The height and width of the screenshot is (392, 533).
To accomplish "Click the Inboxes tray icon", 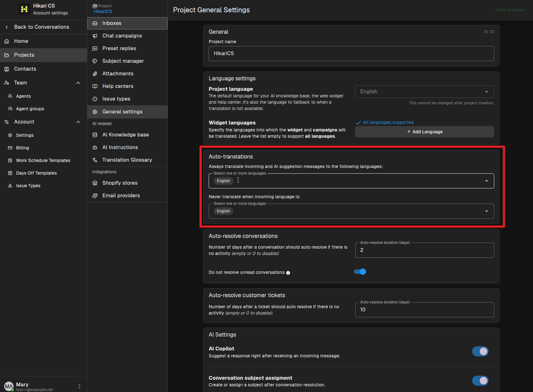I will coord(95,23).
